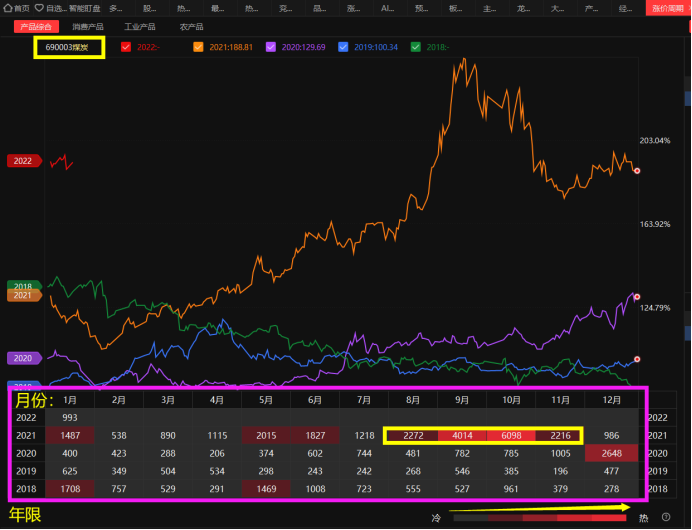Viewport: 692px width, 530px height.
Task: Switch to the 消费产品 tab
Action: click(x=88, y=26)
